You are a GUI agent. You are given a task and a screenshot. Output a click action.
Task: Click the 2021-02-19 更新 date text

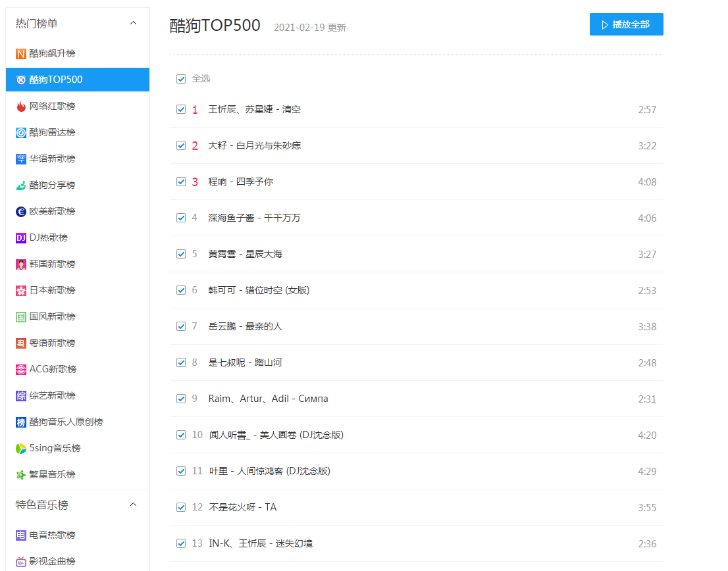[x=309, y=28]
